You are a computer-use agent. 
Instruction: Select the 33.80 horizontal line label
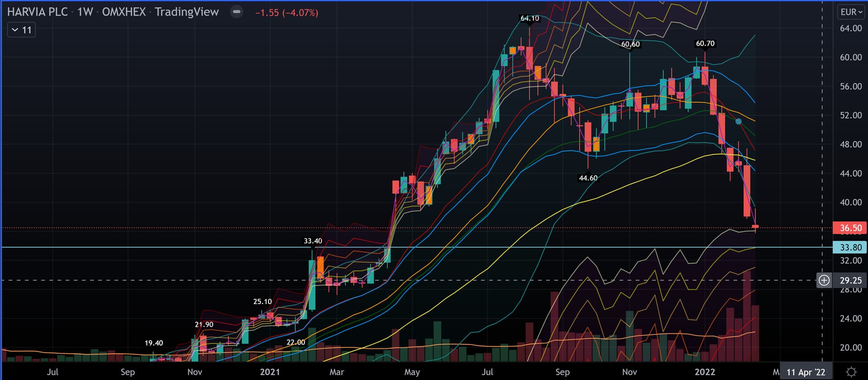pyautogui.click(x=850, y=247)
